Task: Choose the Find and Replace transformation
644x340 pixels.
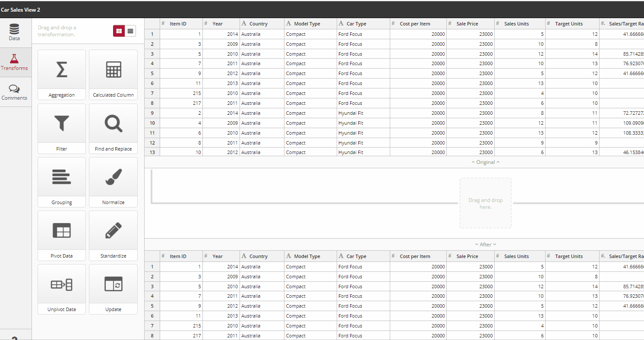Action: [113, 129]
